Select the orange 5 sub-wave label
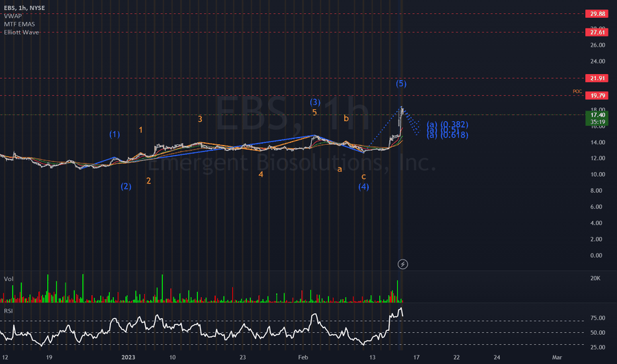Screen dimensions: 617x364 (x=314, y=113)
